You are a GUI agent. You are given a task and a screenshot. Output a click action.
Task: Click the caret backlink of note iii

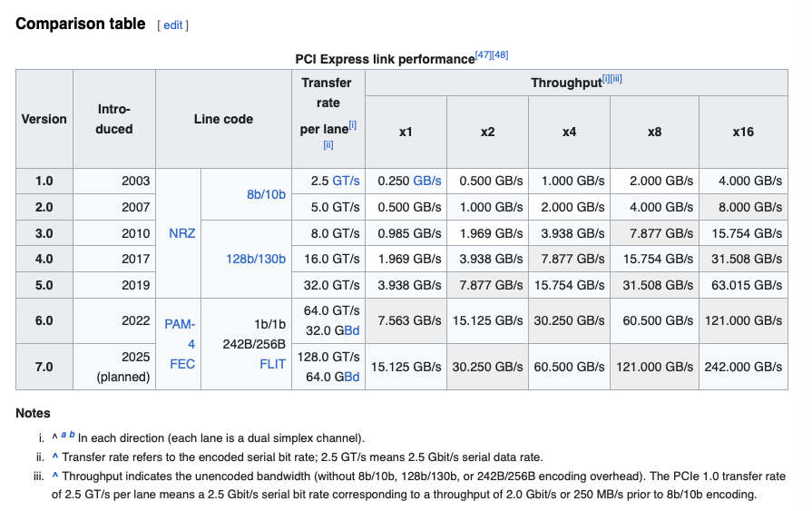55,476
